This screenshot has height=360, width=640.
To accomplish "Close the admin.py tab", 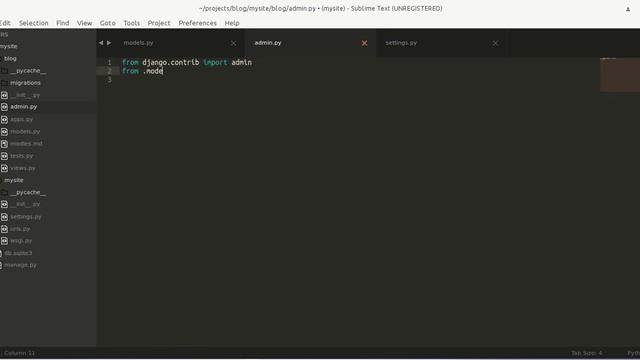I will click(x=364, y=43).
